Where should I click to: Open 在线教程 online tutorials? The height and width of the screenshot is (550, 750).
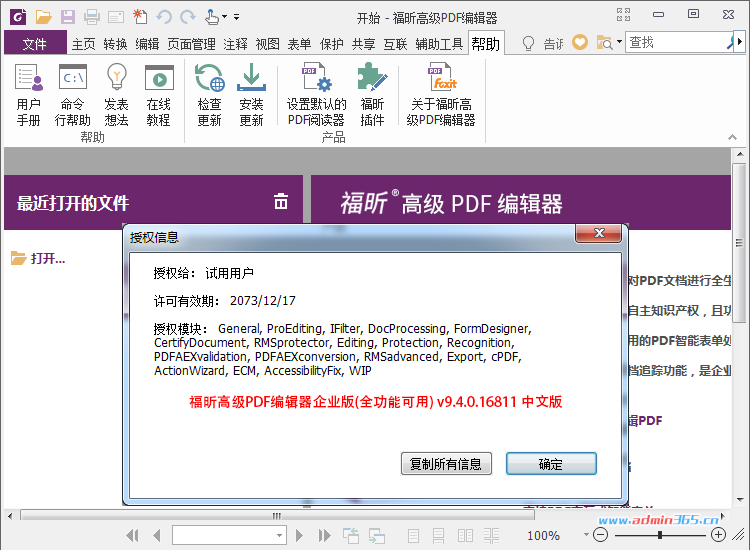(159, 95)
